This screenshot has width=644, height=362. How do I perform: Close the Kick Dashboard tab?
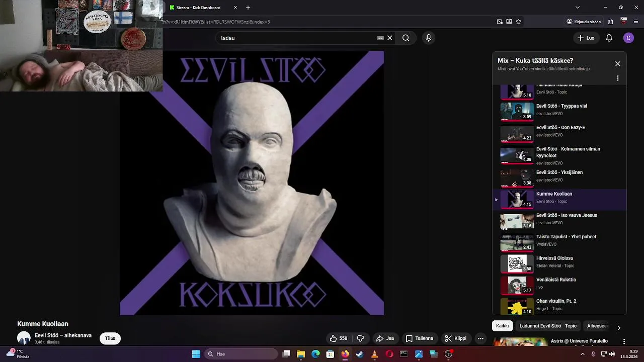(235, 8)
